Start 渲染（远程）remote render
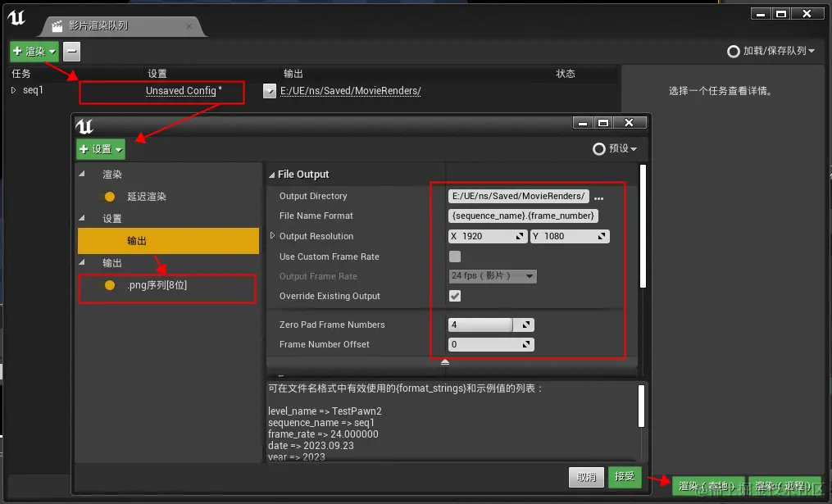Viewport: 832px width, 504px height. pos(785,485)
